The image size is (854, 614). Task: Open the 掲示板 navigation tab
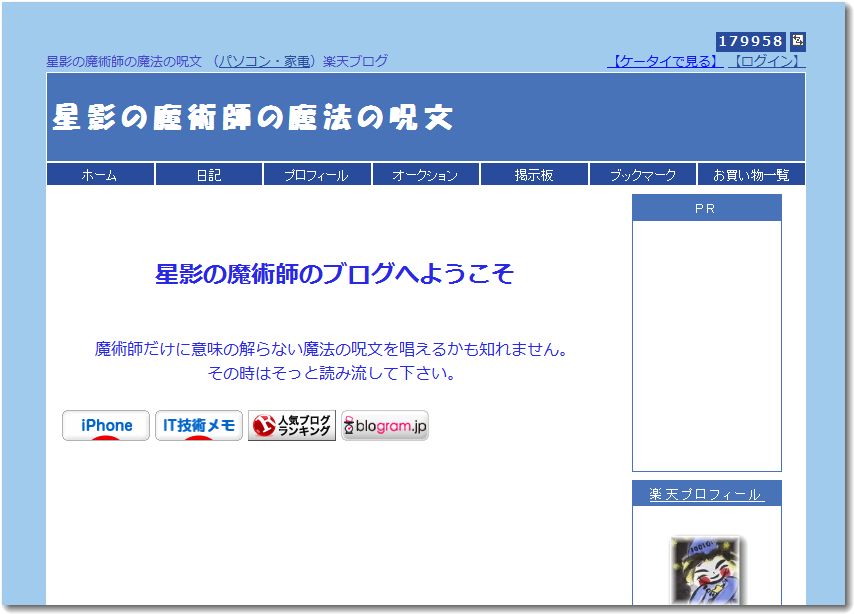coord(534,173)
